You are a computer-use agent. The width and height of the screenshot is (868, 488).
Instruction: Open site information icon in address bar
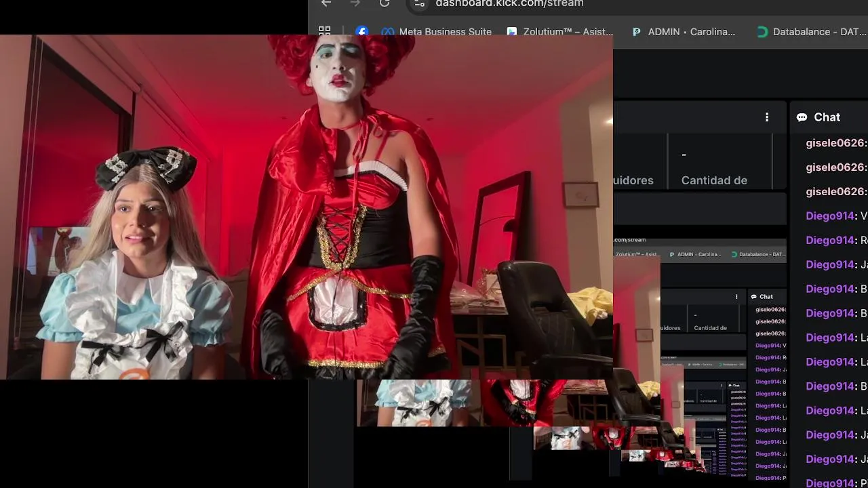420,4
